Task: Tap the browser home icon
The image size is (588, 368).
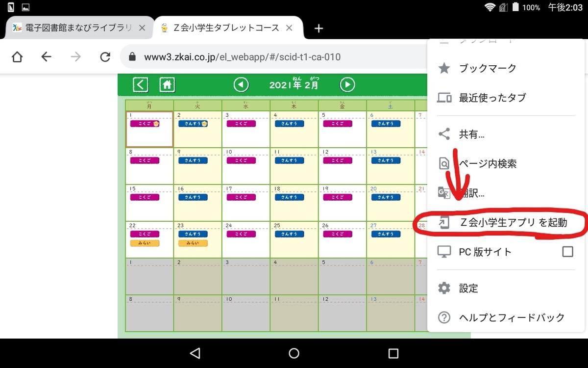Action: [x=17, y=57]
